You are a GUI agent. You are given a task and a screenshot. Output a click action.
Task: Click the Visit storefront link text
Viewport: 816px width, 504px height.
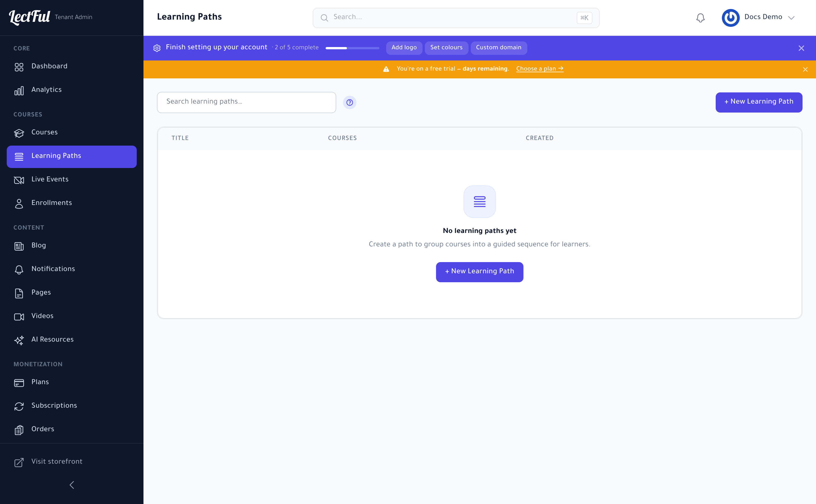pyautogui.click(x=57, y=462)
